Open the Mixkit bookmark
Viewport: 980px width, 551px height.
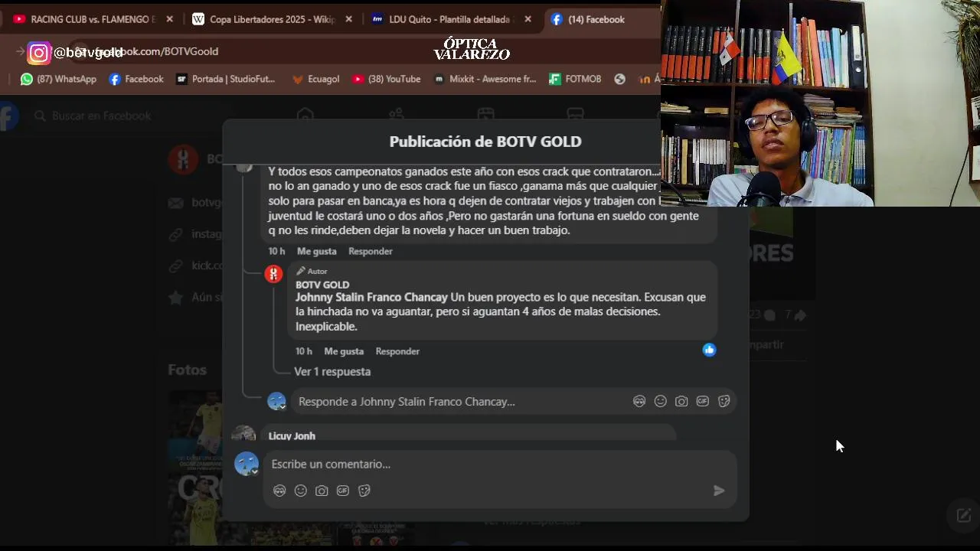[x=485, y=79]
